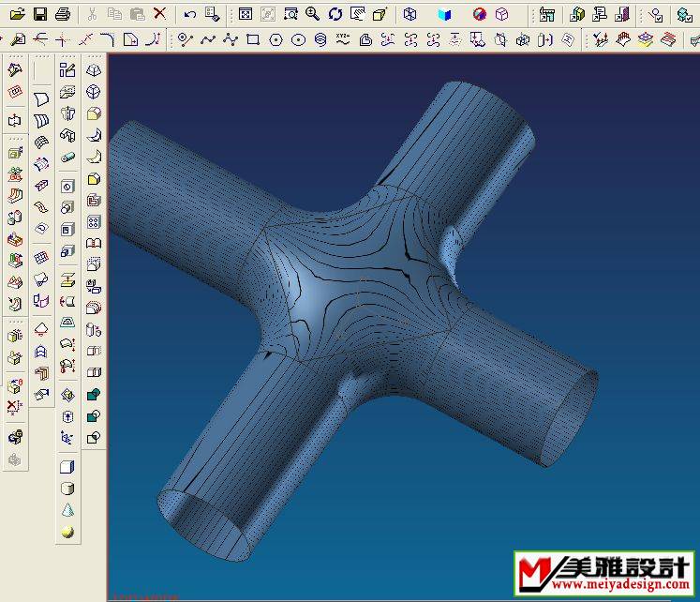Select the red grid pattern icon
The width and height of the screenshot is (700, 602).
(41, 258)
